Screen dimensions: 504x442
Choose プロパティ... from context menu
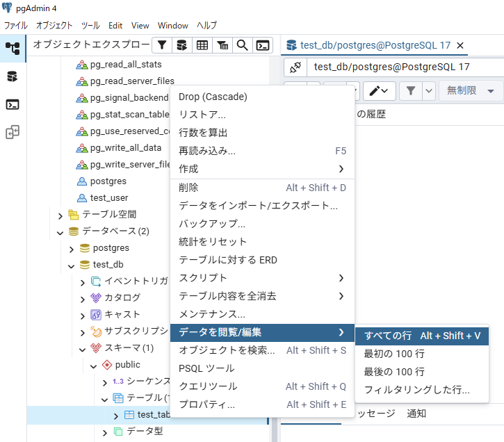pos(262,404)
